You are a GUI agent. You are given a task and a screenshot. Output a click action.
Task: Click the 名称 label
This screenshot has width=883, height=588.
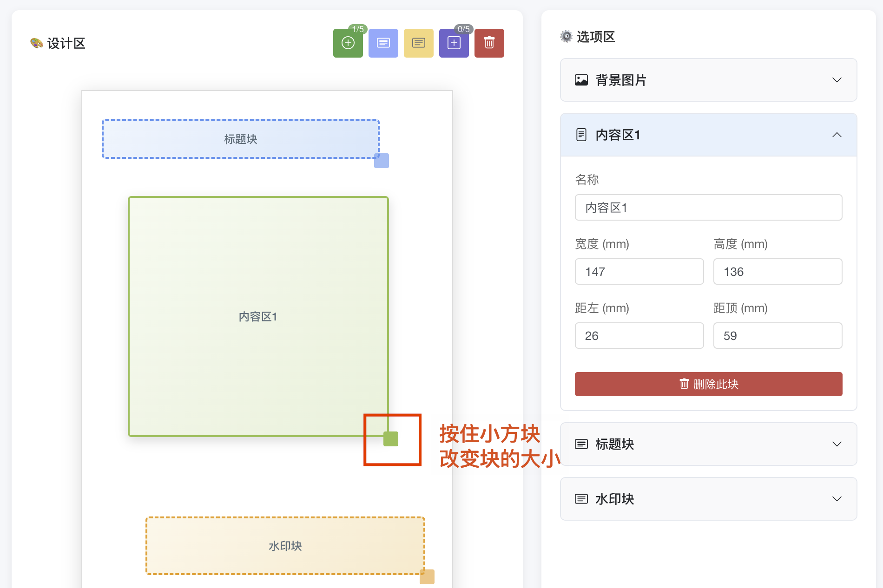tap(586, 180)
